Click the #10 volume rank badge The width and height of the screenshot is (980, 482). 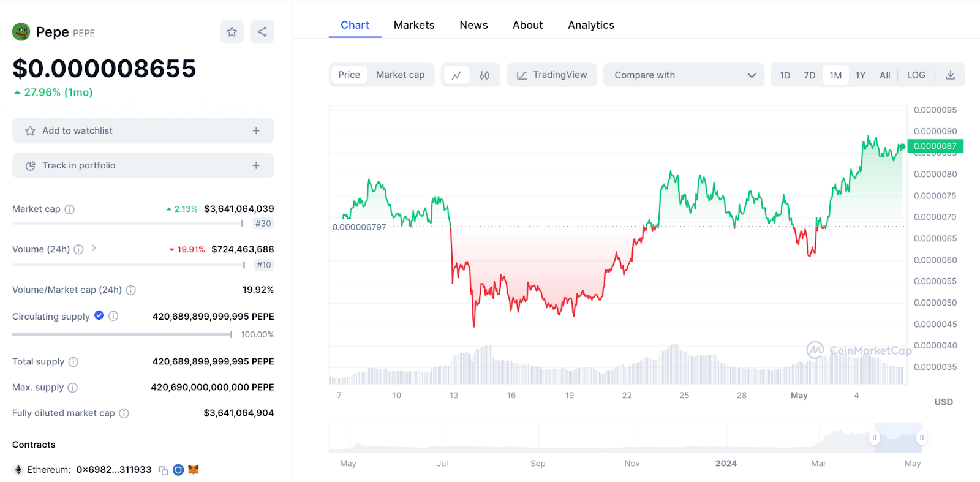263,265
